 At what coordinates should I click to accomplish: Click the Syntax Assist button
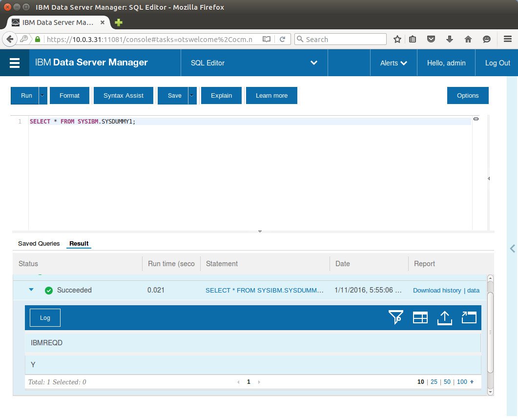click(123, 96)
